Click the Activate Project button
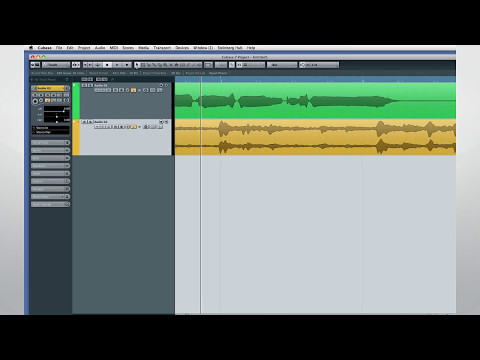The height and width of the screenshot is (360, 480). coord(33,65)
